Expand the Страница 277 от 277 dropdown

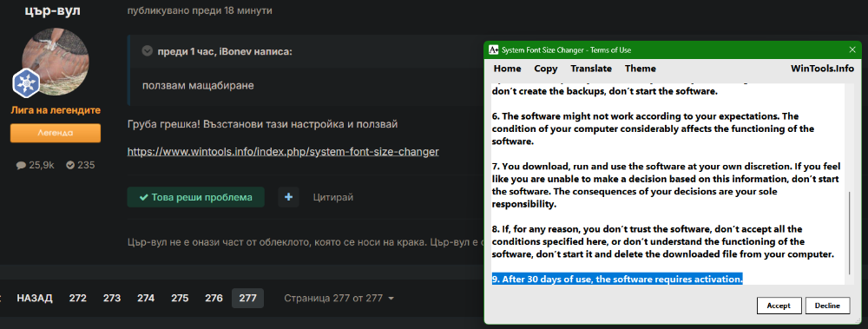(x=339, y=298)
